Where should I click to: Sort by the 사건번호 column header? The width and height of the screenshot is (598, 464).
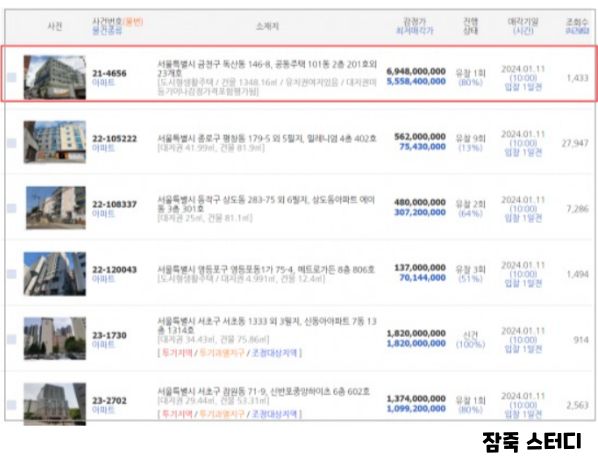click(107, 22)
